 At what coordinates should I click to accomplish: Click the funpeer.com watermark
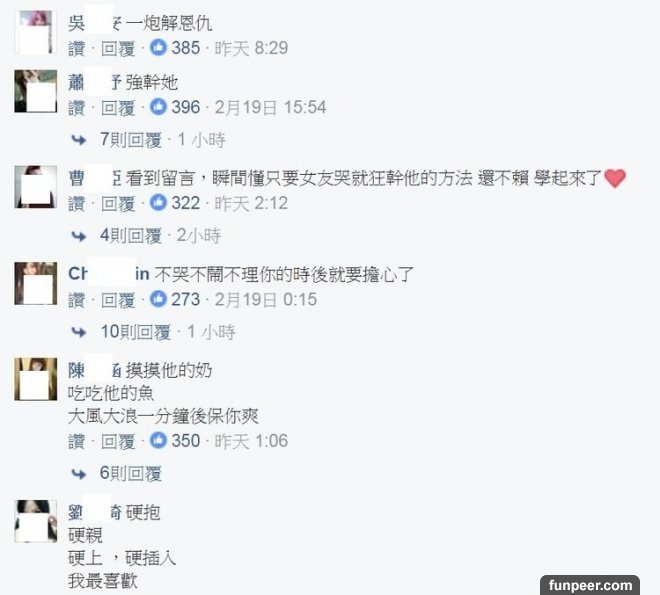point(590,585)
